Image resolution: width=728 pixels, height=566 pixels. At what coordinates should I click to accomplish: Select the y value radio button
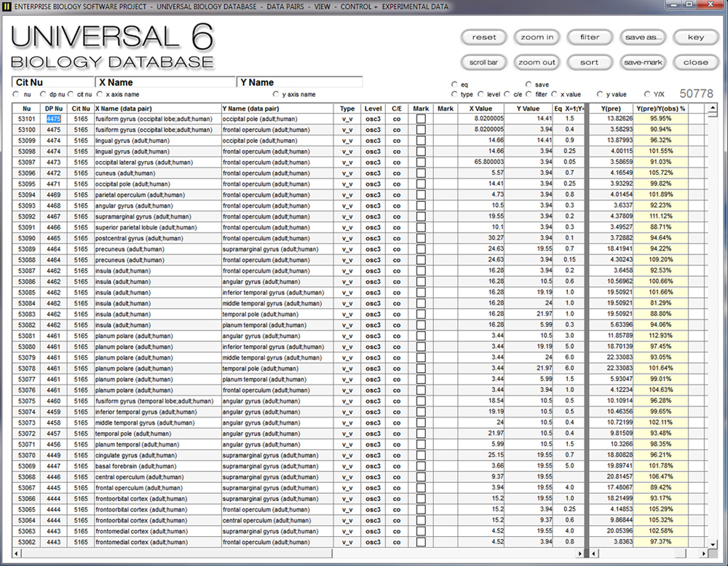(x=601, y=95)
